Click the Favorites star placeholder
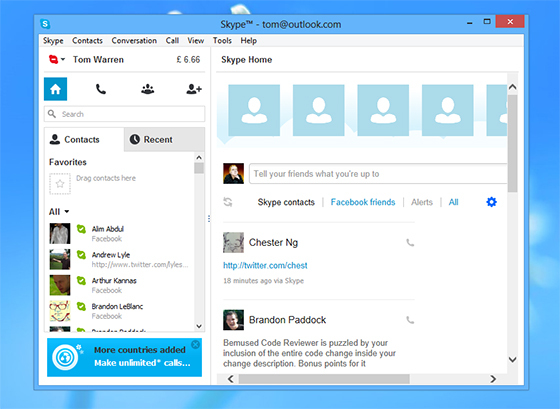Viewport: 560px width, 409px height. 60,184
